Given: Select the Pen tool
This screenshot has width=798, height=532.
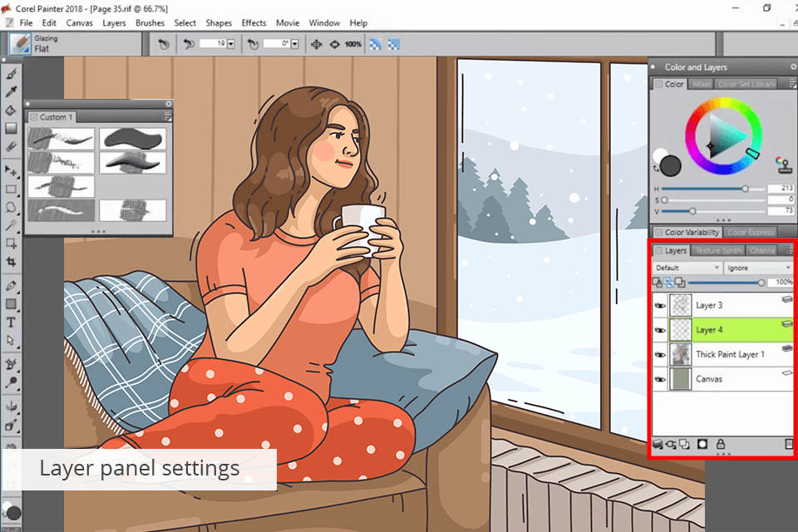Looking at the screenshot, I should click(11, 286).
